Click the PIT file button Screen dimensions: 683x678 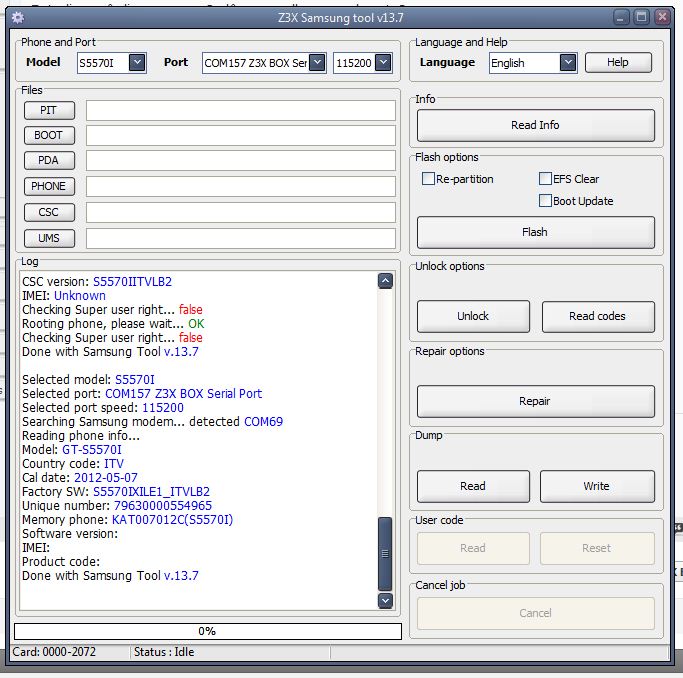pyautogui.click(x=49, y=110)
